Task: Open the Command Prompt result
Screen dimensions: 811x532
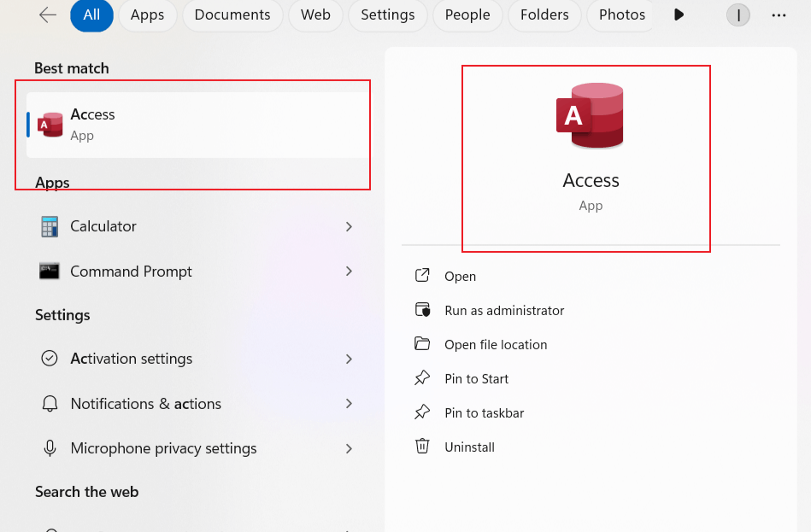Action: click(x=198, y=272)
